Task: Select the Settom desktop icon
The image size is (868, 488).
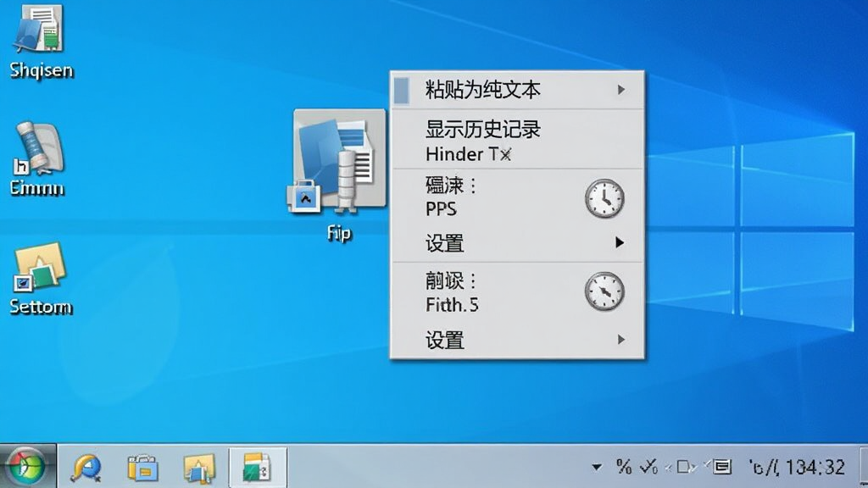Action: [x=41, y=278]
